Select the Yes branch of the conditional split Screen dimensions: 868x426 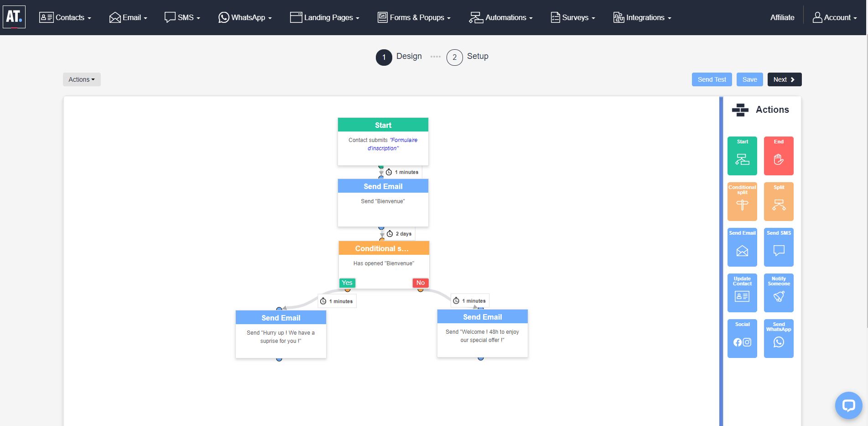click(347, 283)
